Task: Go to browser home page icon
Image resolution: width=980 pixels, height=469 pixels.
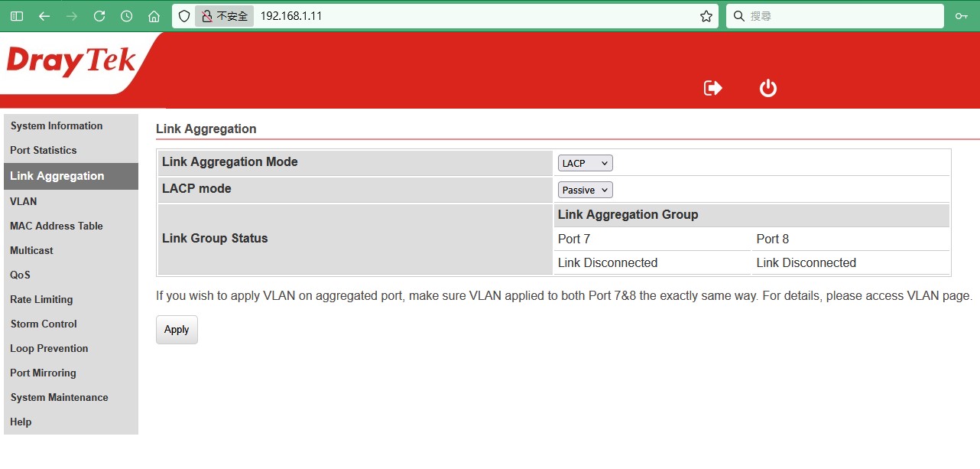Action: tap(154, 16)
